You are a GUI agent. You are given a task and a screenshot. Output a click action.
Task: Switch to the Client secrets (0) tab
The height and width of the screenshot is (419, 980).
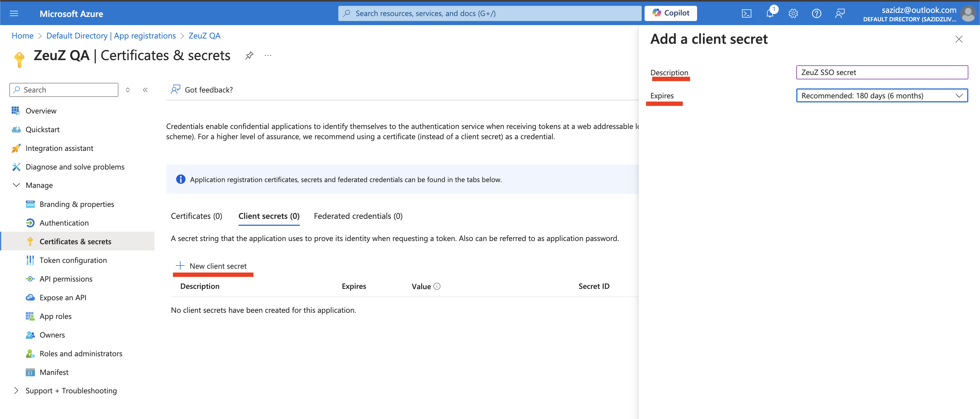tap(269, 216)
